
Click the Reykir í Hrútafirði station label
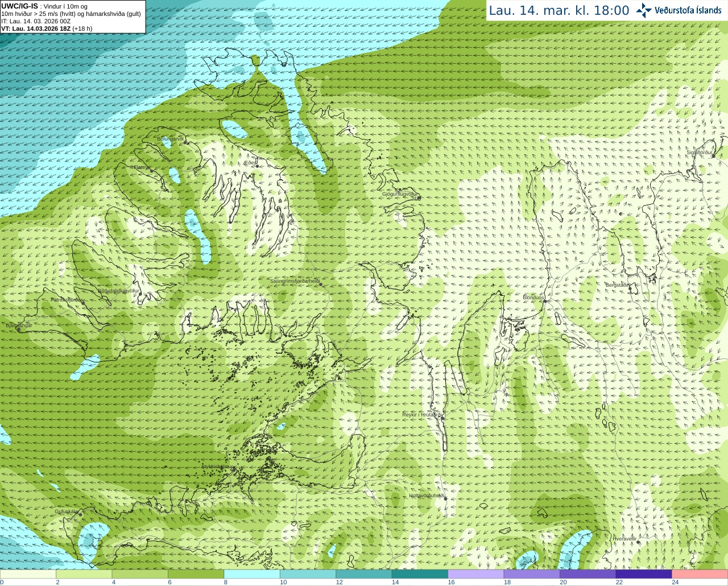pyautogui.click(x=422, y=415)
